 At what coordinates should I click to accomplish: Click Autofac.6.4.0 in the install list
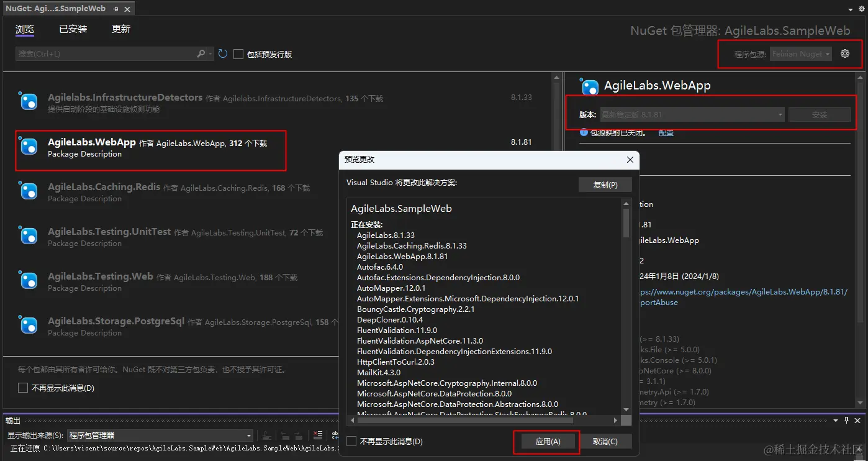click(x=380, y=267)
